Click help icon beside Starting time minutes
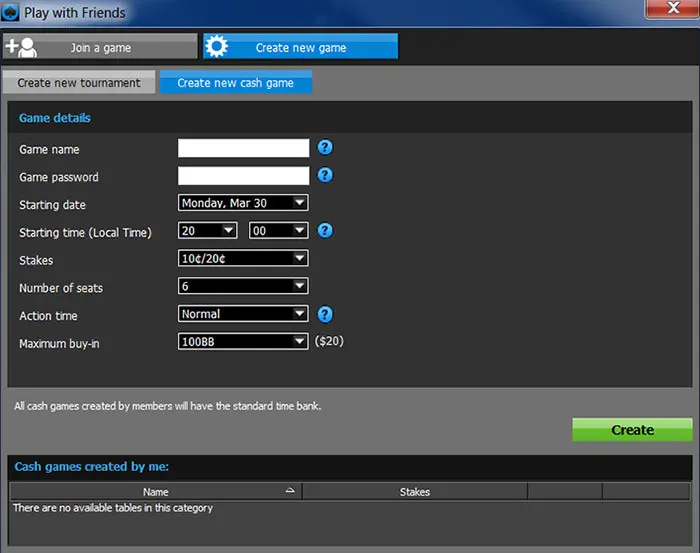This screenshot has width=700, height=553. tap(325, 231)
